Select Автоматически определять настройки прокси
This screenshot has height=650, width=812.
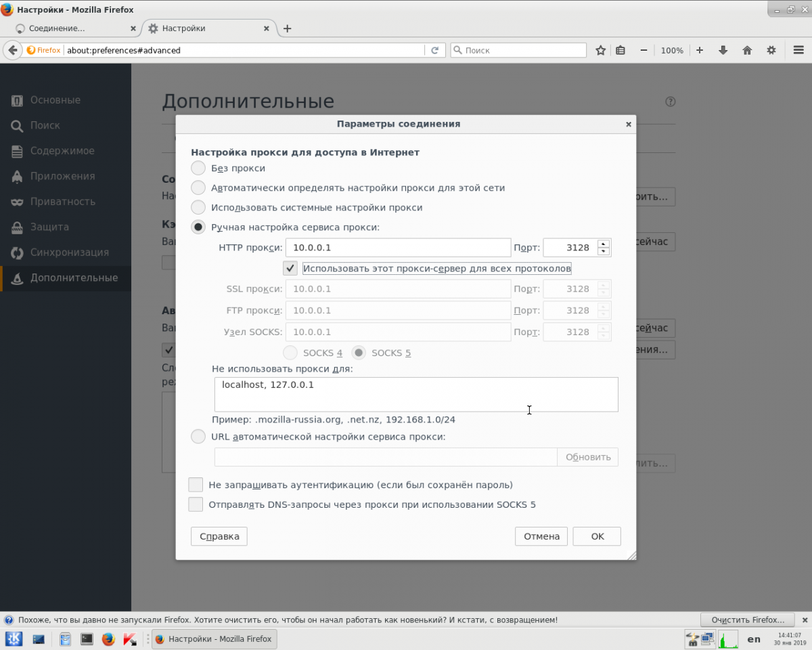[198, 188]
